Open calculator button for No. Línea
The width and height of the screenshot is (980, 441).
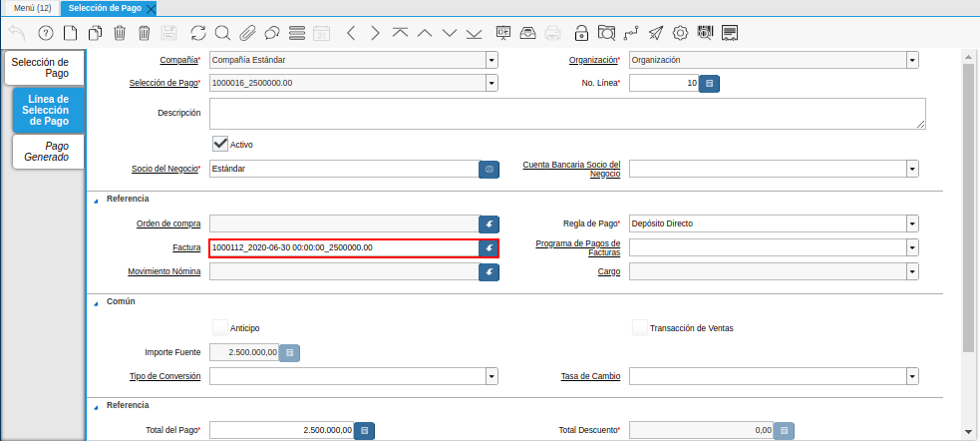coord(709,83)
